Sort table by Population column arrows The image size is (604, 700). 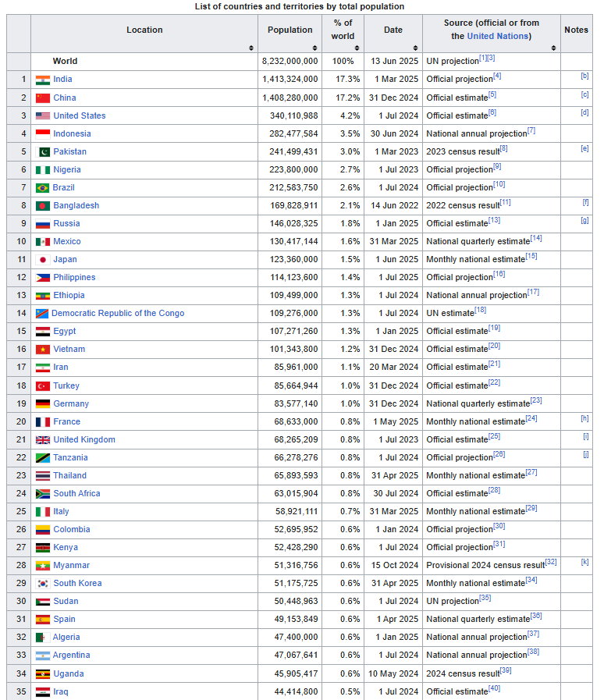[314, 48]
